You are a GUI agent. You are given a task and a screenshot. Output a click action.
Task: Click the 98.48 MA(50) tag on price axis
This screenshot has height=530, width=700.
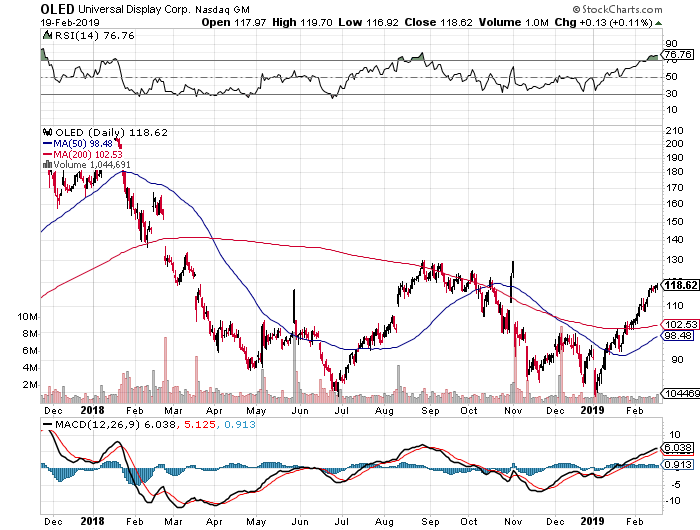678,335
